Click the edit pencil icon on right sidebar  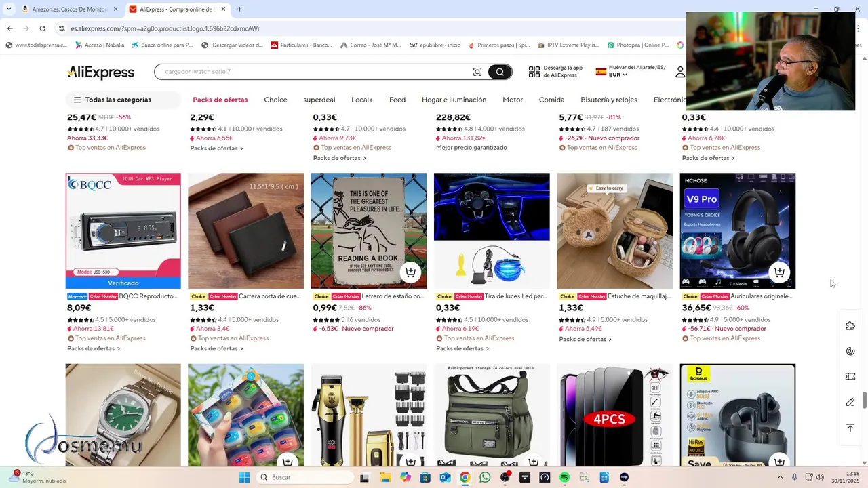pos(850,402)
